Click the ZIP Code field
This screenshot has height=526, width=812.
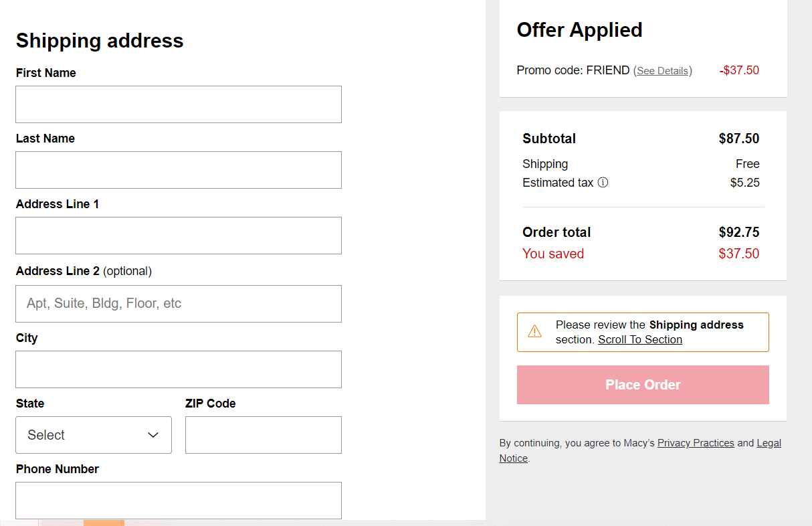pyautogui.click(x=263, y=435)
